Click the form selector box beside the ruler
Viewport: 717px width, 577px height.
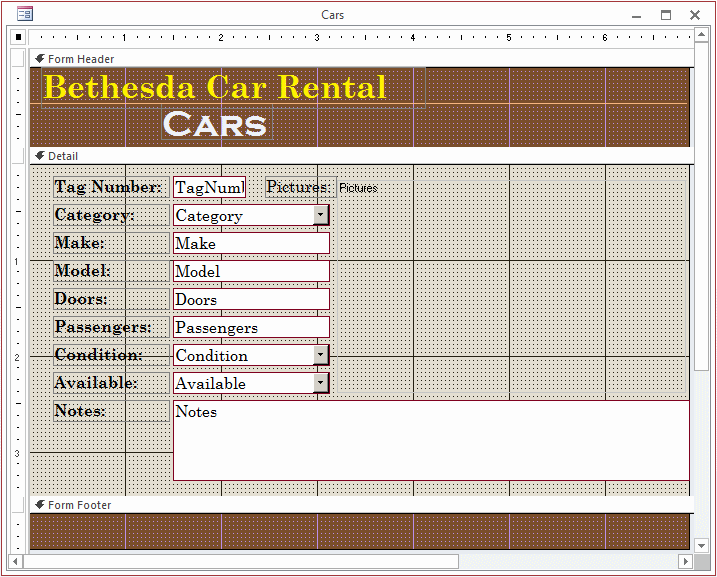(x=18, y=37)
